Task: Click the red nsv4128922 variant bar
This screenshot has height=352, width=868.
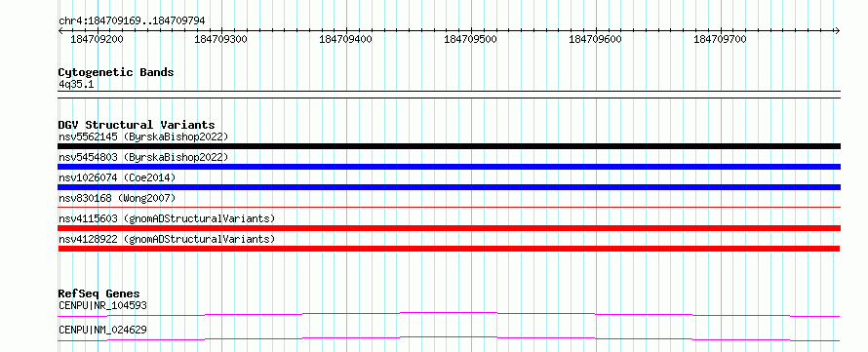Action: [x=449, y=249]
